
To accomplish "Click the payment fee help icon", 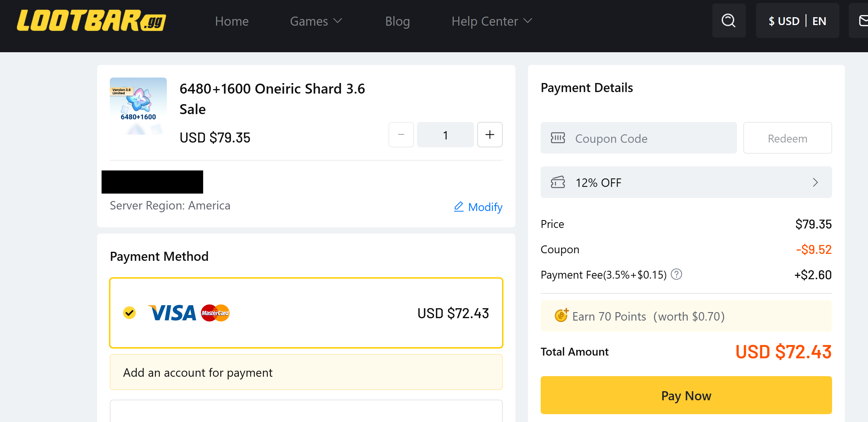I will click(676, 274).
